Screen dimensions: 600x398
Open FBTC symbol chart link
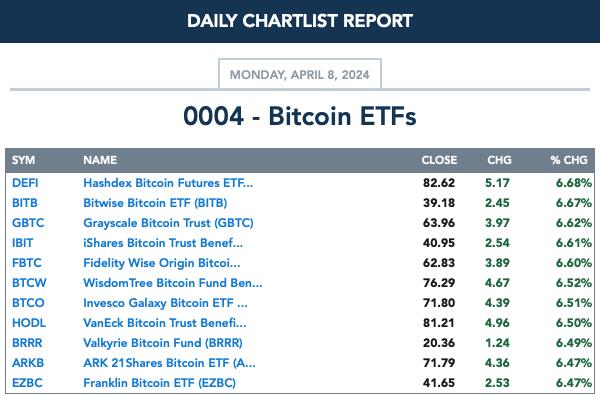tap(27, 263)
